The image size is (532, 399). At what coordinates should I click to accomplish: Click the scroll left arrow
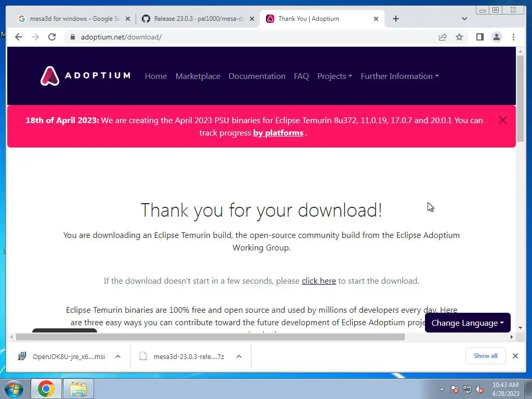tap(11, 337)
